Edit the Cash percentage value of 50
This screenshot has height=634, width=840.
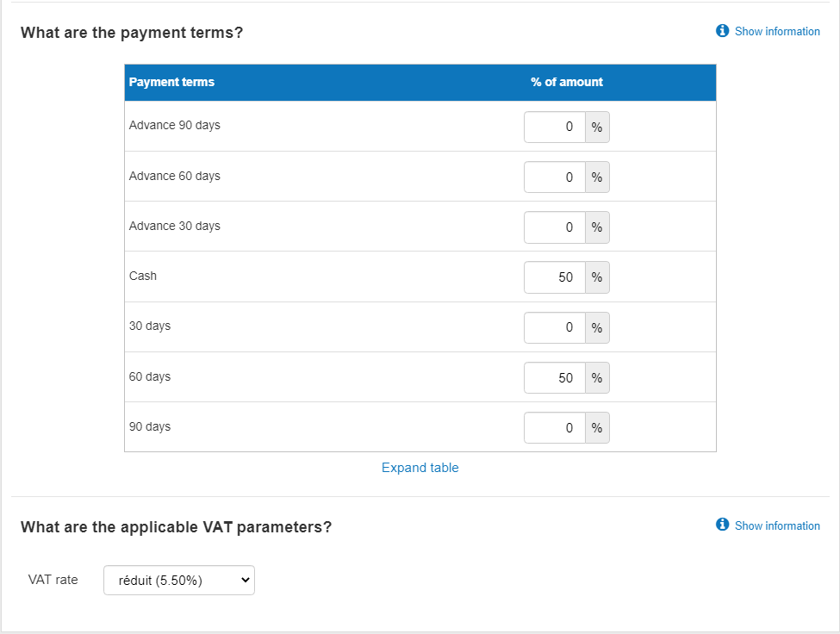(x=555, y=277)
